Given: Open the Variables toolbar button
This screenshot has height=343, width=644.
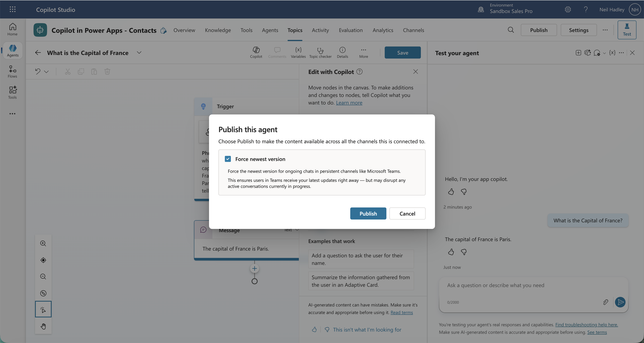Looking at the screenshot, I should 298,53.
